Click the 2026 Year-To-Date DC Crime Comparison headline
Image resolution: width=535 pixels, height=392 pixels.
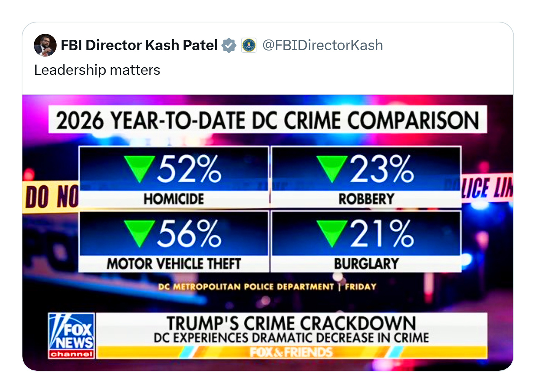coord(267,120)
